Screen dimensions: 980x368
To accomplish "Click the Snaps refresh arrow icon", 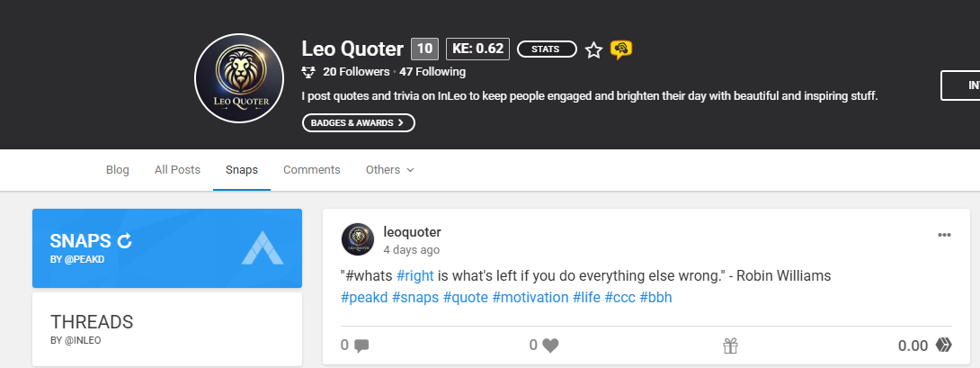I will (x=125, y=241).
